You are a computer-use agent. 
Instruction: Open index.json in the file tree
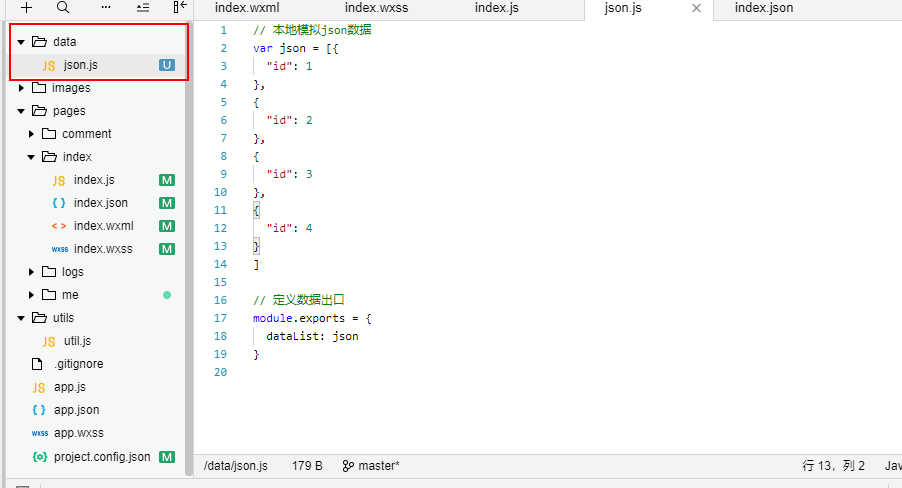point(99,203)
